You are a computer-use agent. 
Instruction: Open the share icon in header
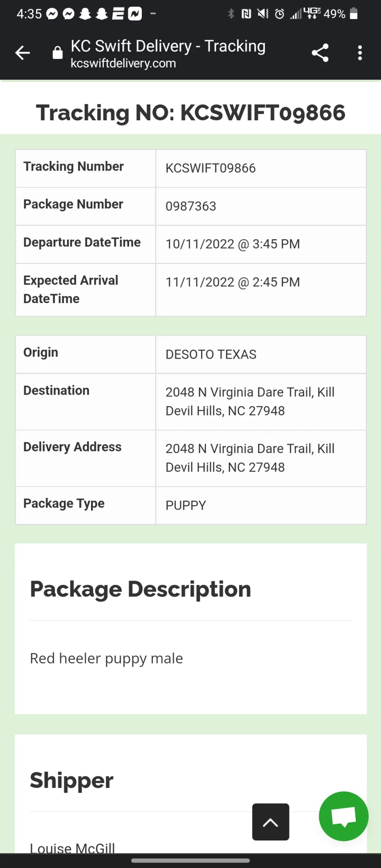pyautogui.click(x=320, y=53)
